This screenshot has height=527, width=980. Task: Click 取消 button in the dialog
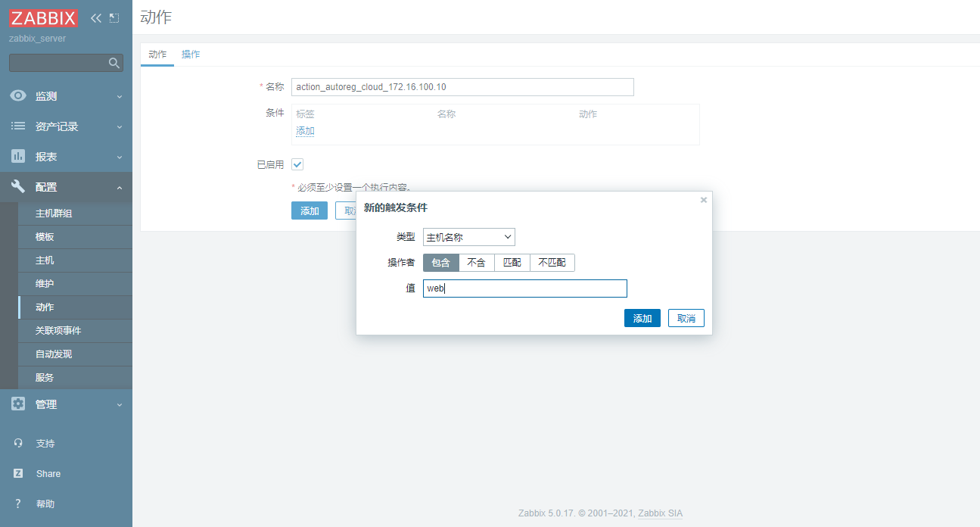(x=686, y=318)
